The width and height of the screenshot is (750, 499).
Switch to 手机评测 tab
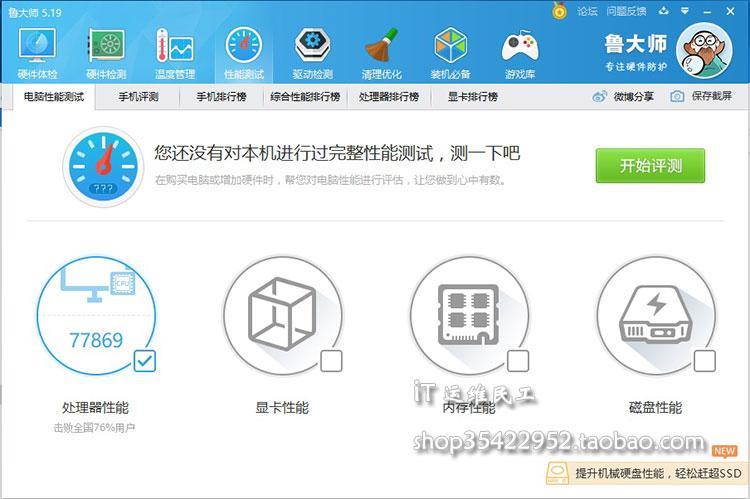click(x=138, y=97)
